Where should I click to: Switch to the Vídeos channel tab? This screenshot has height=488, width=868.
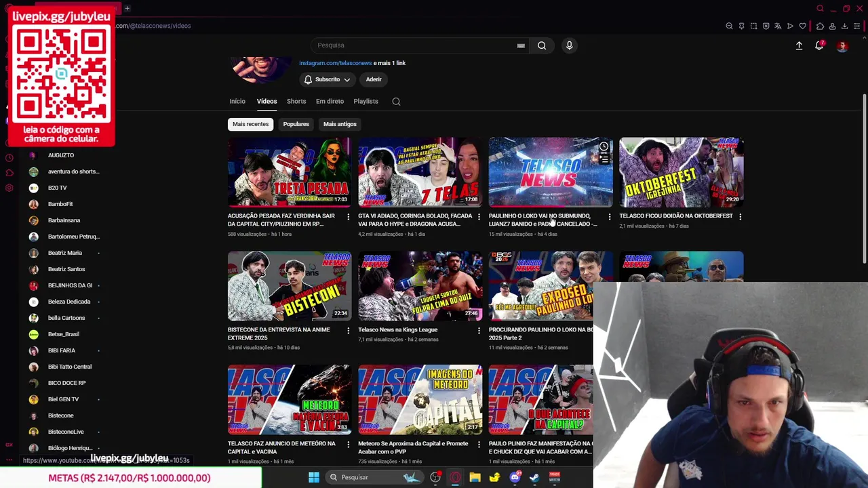pyautogui.click(x=267, y=101)
